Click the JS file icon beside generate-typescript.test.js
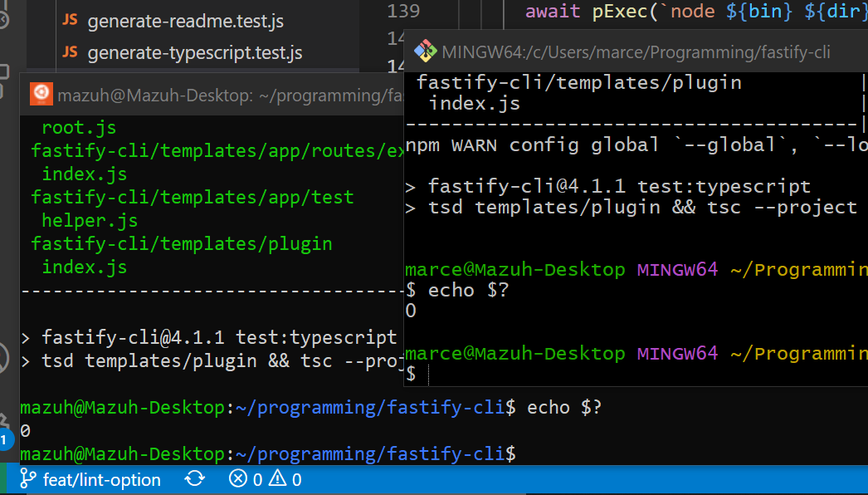Screen dimensions: 868x495 [70, 51]
